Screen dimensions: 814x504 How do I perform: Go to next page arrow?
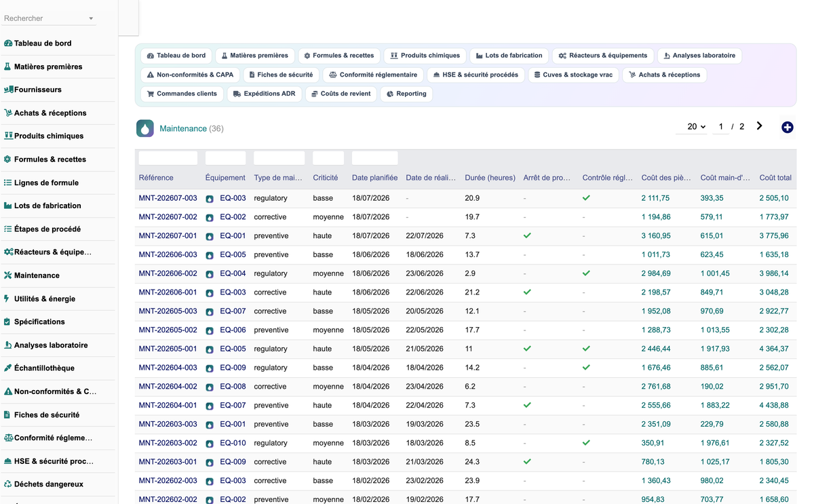(759, 126)
